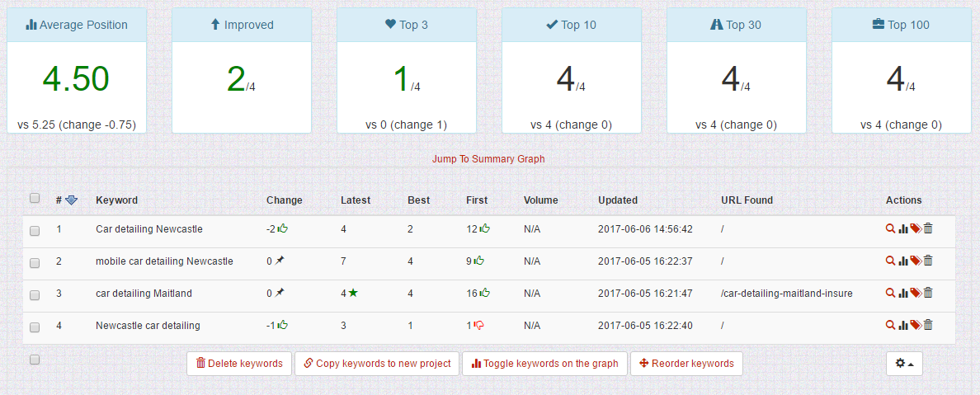Click checkmark icon in Top 10 card

(x=552, y=25)
